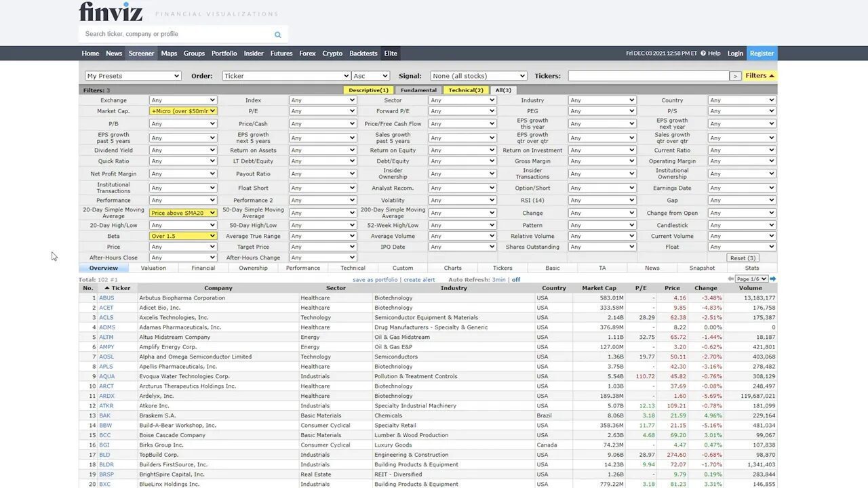This screenshot has width=868, height=488.
Task: Open the Order dropdown showing Ticker
Action: 285,75
